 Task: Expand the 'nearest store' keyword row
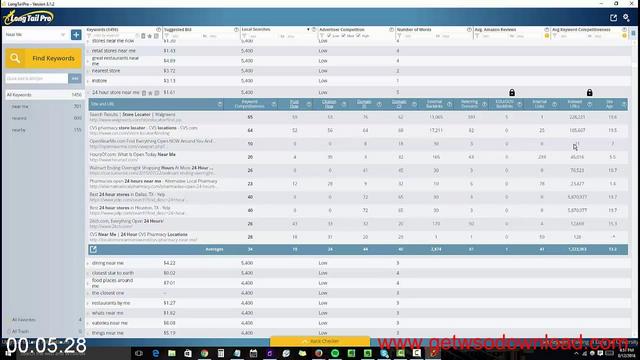(88, 71)
